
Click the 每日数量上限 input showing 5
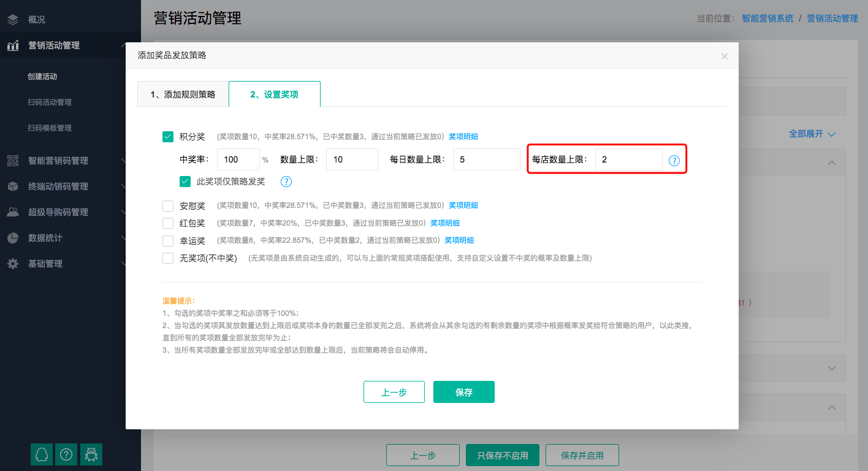click(487, 159)
